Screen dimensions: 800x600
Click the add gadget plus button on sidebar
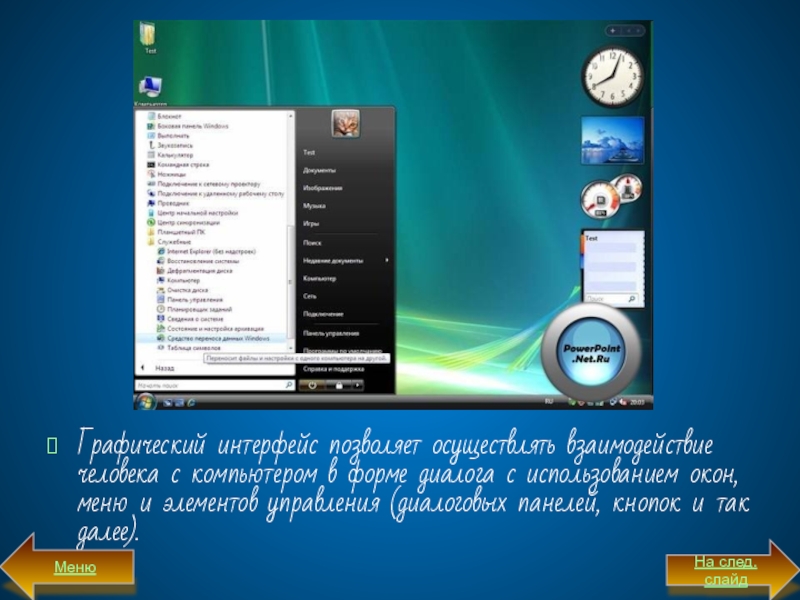tap(613, 31)
